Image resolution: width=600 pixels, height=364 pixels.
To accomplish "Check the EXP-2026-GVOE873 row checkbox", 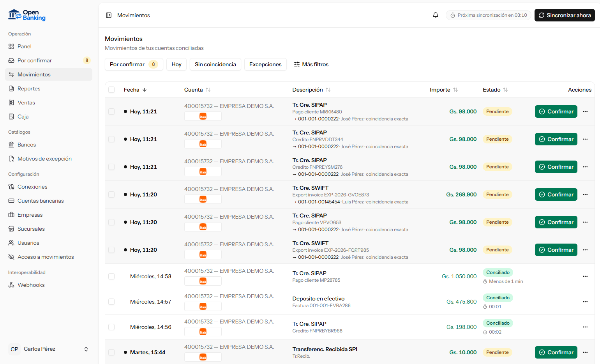I will 111,194.
